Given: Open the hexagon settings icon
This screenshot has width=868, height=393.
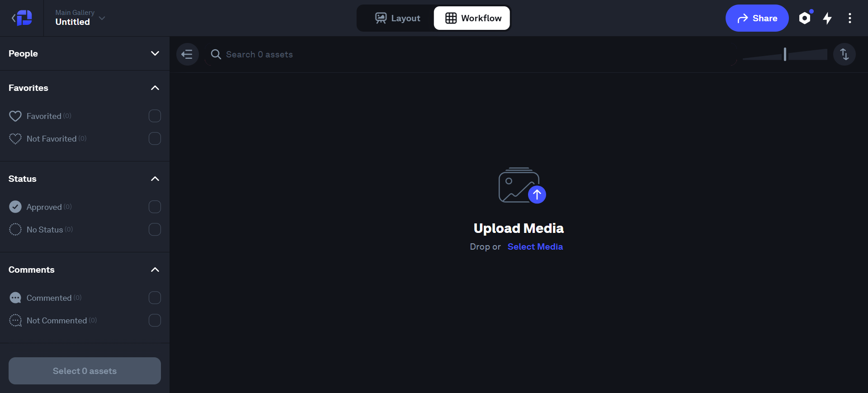Looking at the screenshot, I should (x=805, y=18).
